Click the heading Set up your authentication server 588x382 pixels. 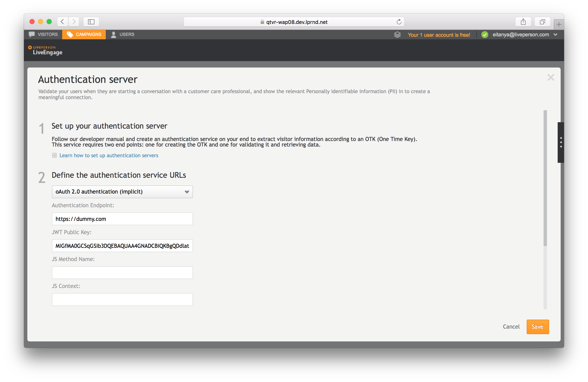coord(109,126)
